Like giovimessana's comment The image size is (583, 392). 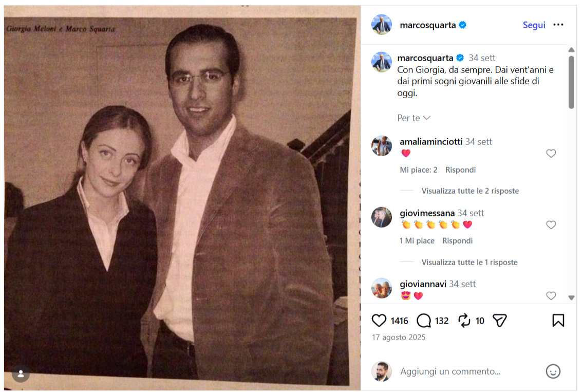point(551,225)
